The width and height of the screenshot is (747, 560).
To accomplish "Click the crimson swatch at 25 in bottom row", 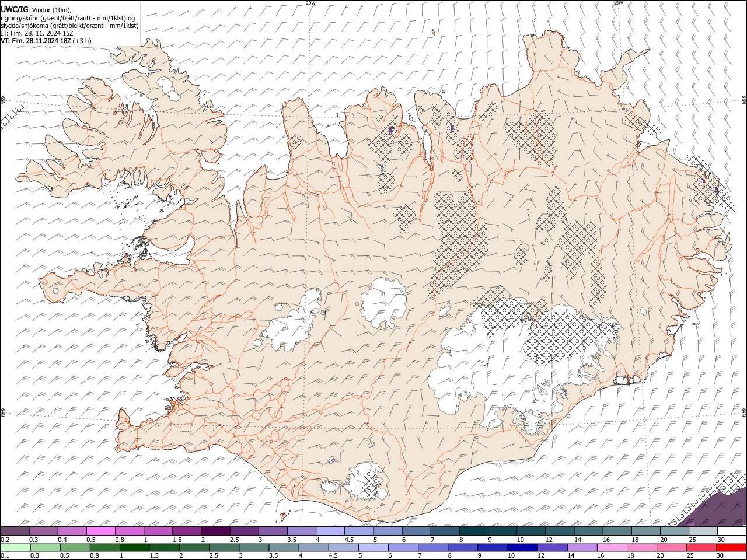I will pyautogui.click(x=701, y=547).
